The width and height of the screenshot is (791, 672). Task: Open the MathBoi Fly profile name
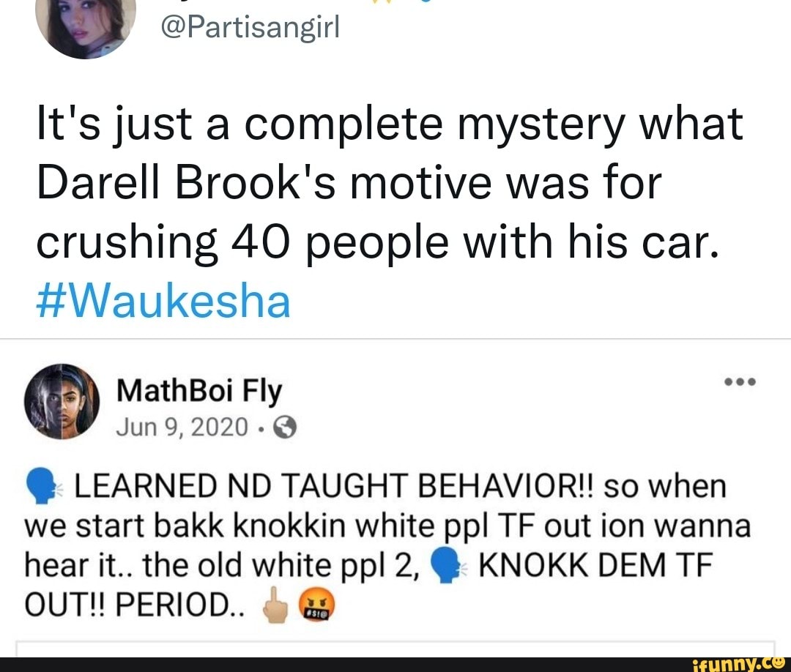(x=198, y=391)
